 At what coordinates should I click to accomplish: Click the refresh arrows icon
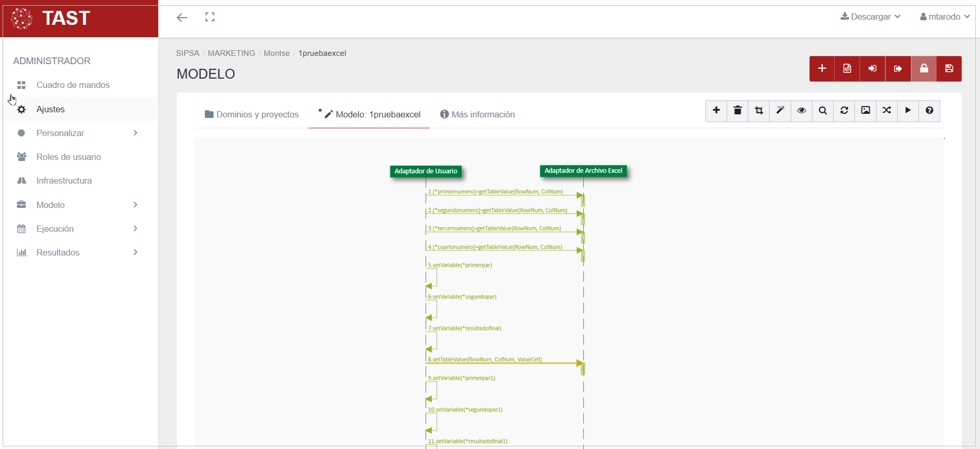[x=844, y=111]
